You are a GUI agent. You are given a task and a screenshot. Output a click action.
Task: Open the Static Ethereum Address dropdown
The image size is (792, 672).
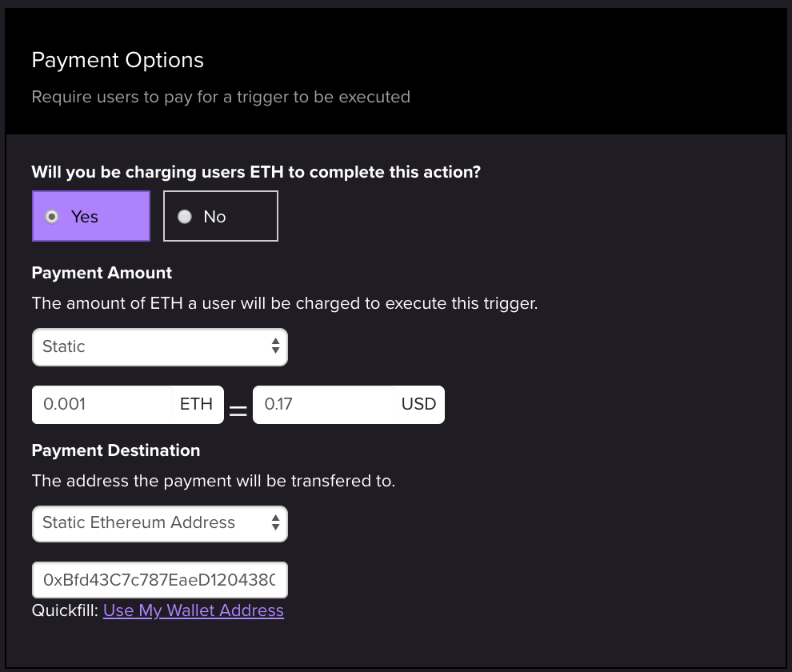pyautogui.click(x=159, y=523)
